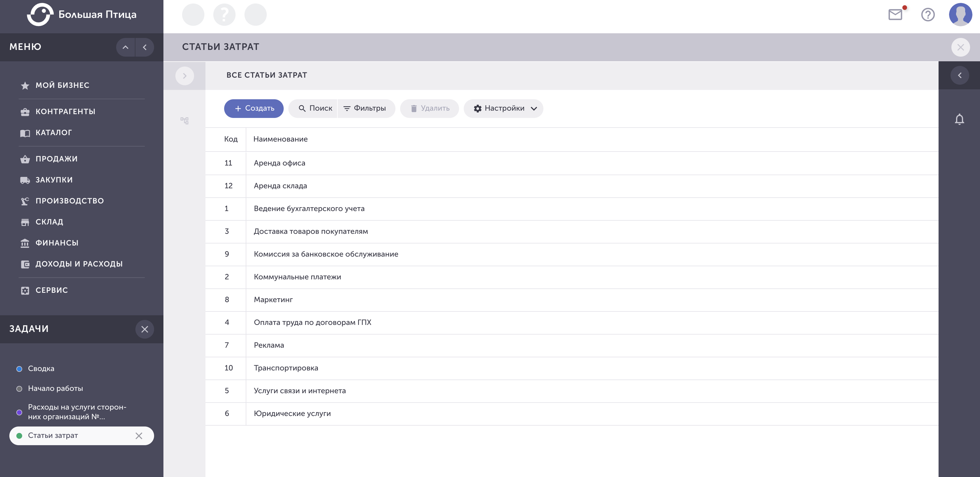Click the bank icon for Финансы
980x477 pixels.
coord(25,243)
